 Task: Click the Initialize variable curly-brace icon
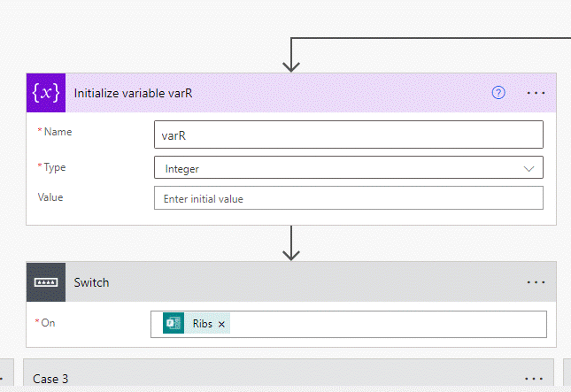(x=46, y=92)
